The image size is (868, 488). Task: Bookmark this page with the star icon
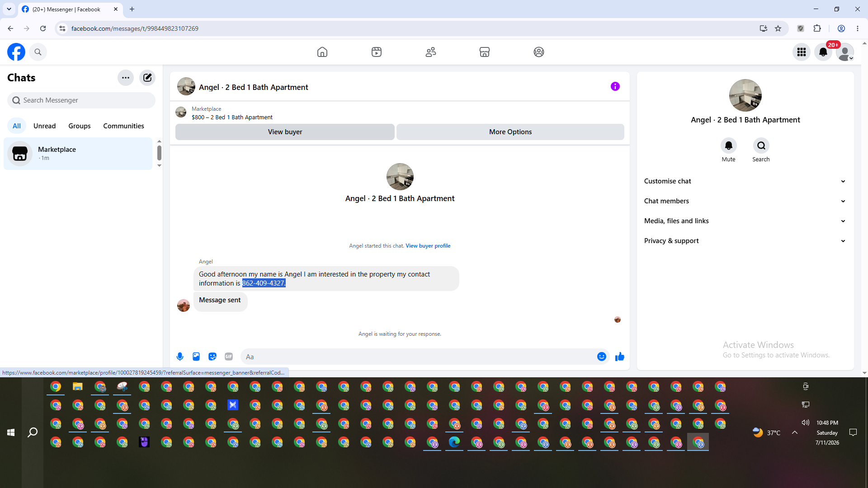click(778, 28)
